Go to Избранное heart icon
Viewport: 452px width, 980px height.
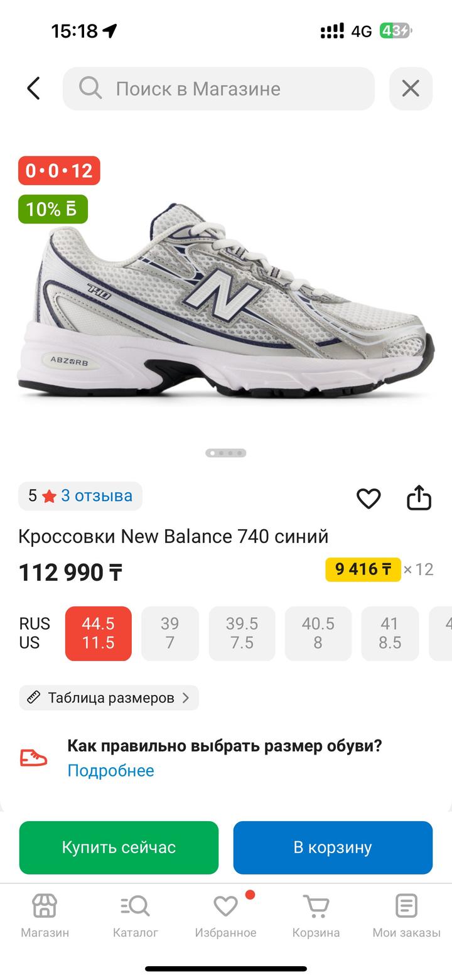(225, 907)
